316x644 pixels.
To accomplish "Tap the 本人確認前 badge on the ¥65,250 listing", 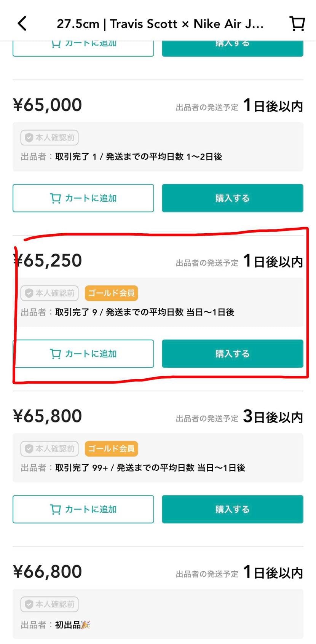I will [49, 293].
